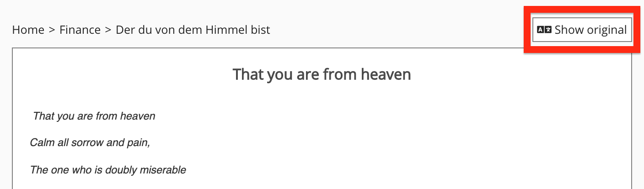The height and width of the screenshot is (189, 644).
Task: Click the line The one who is doubly miserable
Action: [x=108, y=170]
